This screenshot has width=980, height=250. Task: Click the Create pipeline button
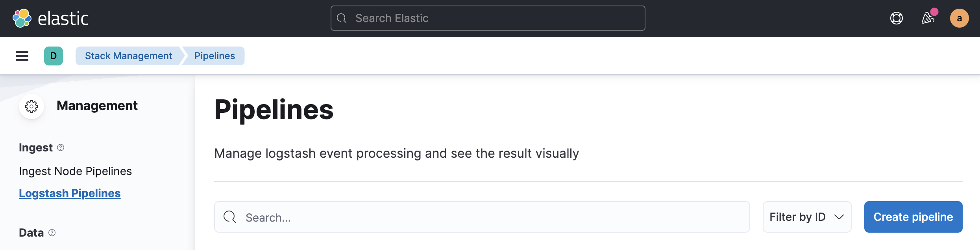pos(913,217)
